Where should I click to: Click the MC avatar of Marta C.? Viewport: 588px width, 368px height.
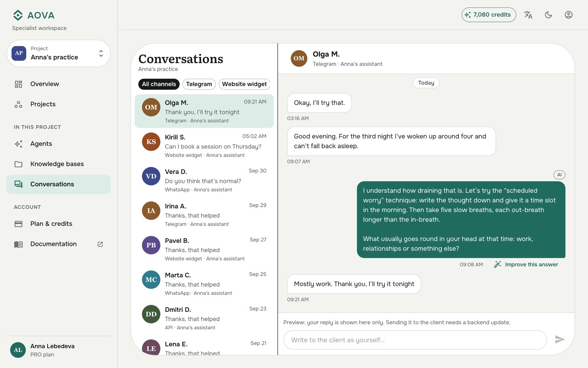tap(151, 280)
